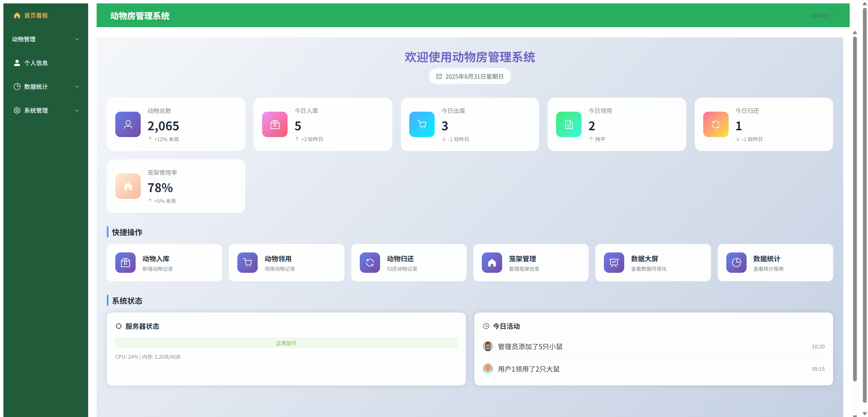Click the 数据统计 pie chart shortcut icon

click(x=736, y=262)
